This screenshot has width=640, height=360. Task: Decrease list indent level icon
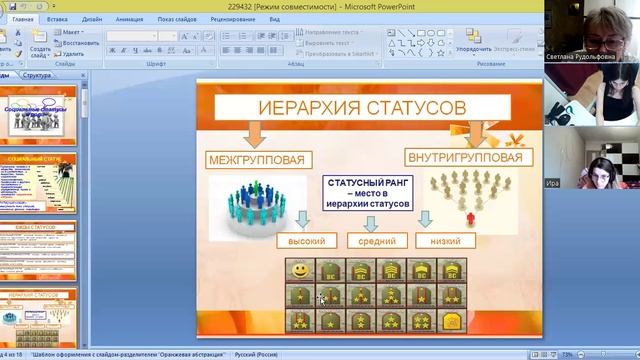tap(261, 36)
